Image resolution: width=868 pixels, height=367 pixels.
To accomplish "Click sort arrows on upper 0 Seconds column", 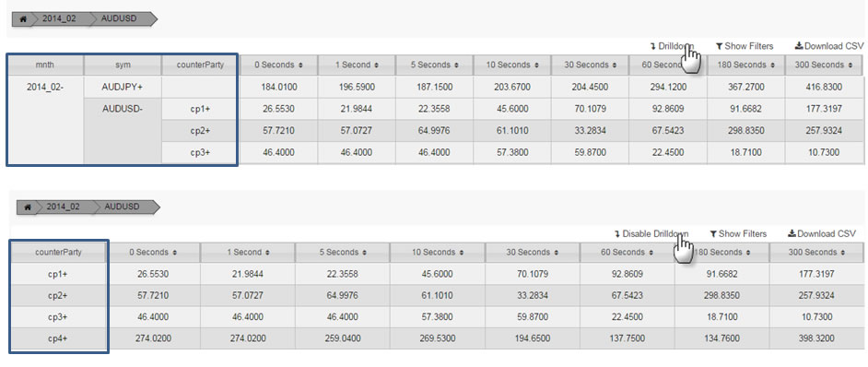I will click(300, 65).
